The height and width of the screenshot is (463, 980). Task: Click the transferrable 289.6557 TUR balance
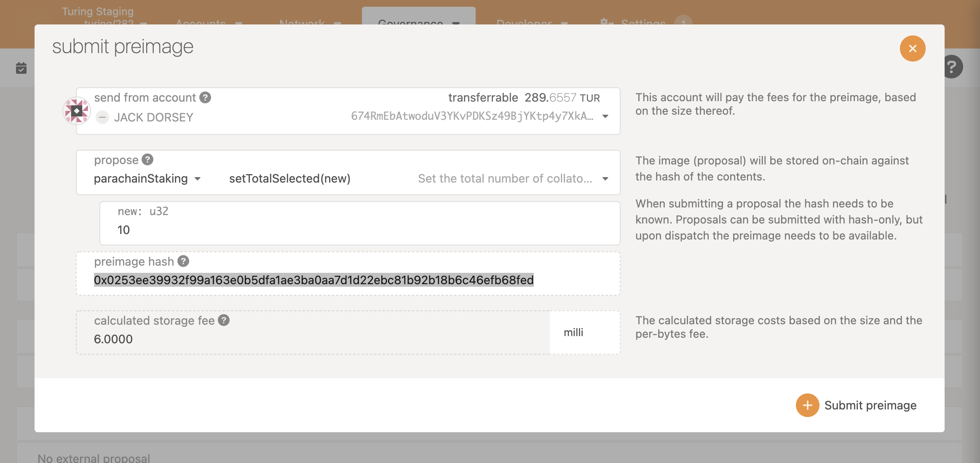(524, 98)
